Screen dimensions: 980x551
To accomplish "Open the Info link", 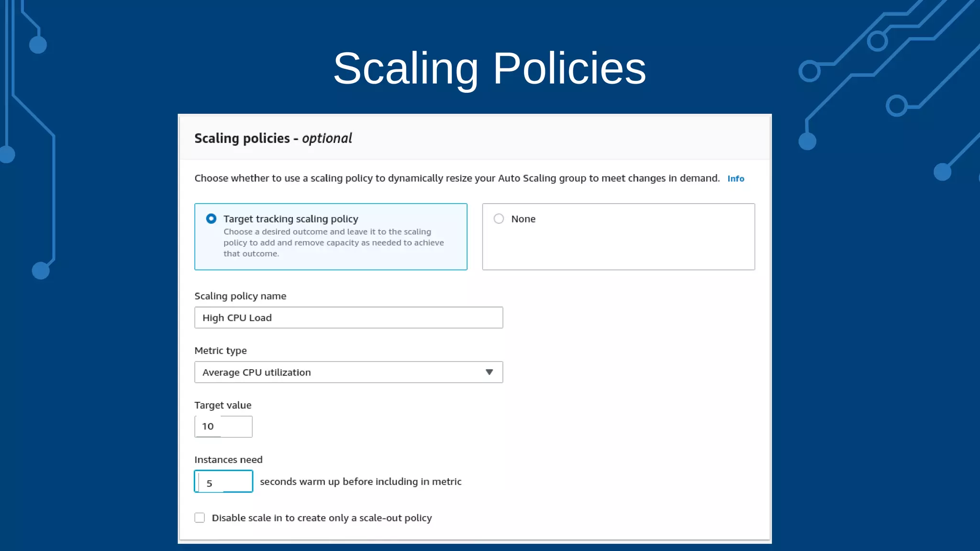I will [x=735, y=178].
